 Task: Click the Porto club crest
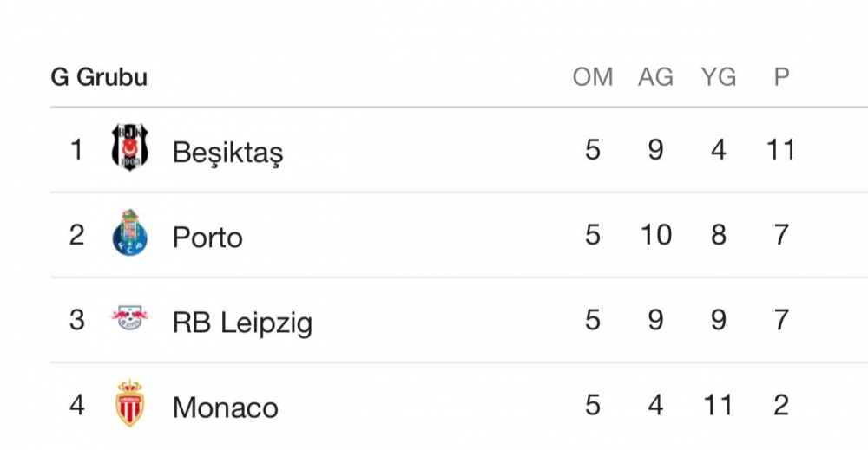coord(130,234)
